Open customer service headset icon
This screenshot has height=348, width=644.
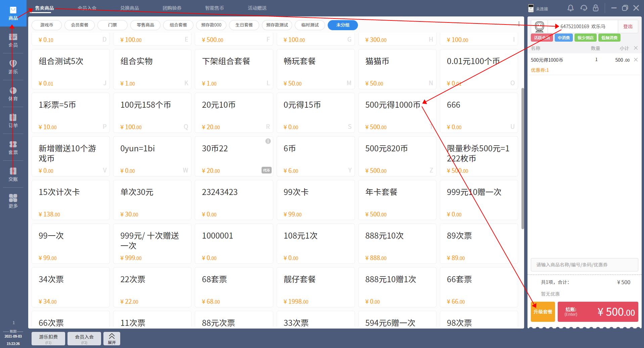(x=584, y=8)
